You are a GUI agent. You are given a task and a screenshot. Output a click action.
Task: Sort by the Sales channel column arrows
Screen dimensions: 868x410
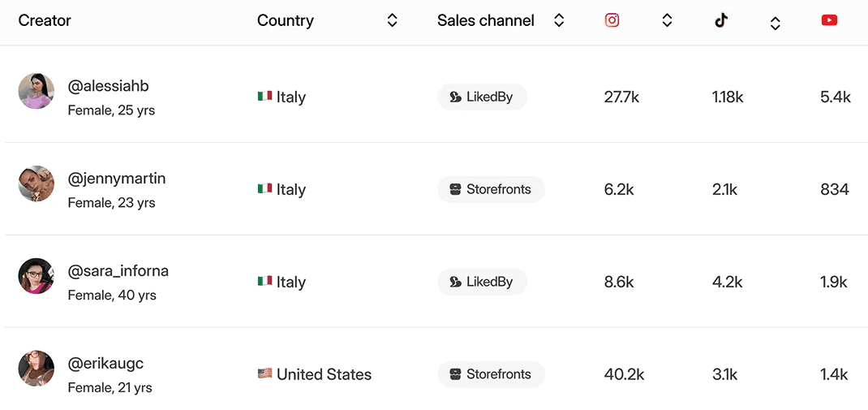pos(559,21)
